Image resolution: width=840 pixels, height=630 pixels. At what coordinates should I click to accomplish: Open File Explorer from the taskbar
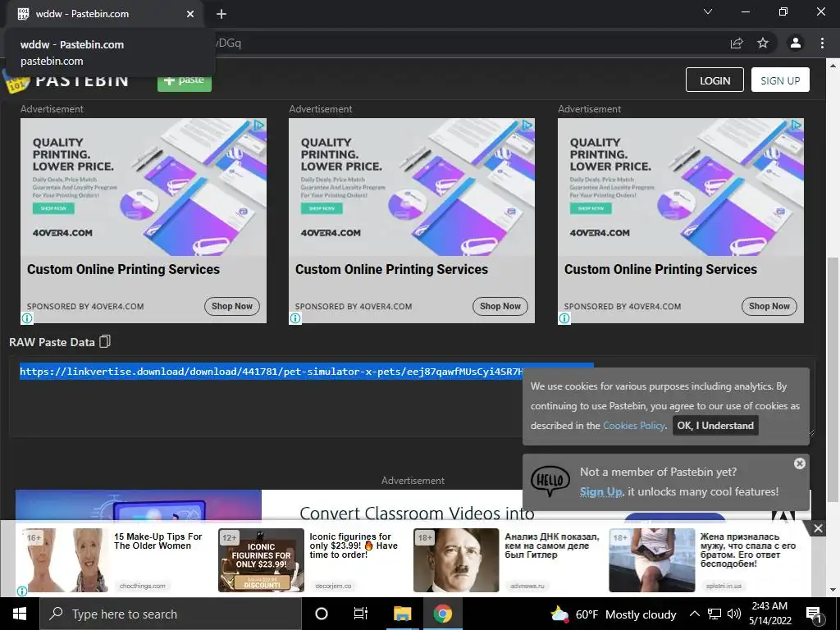(402, 614)
